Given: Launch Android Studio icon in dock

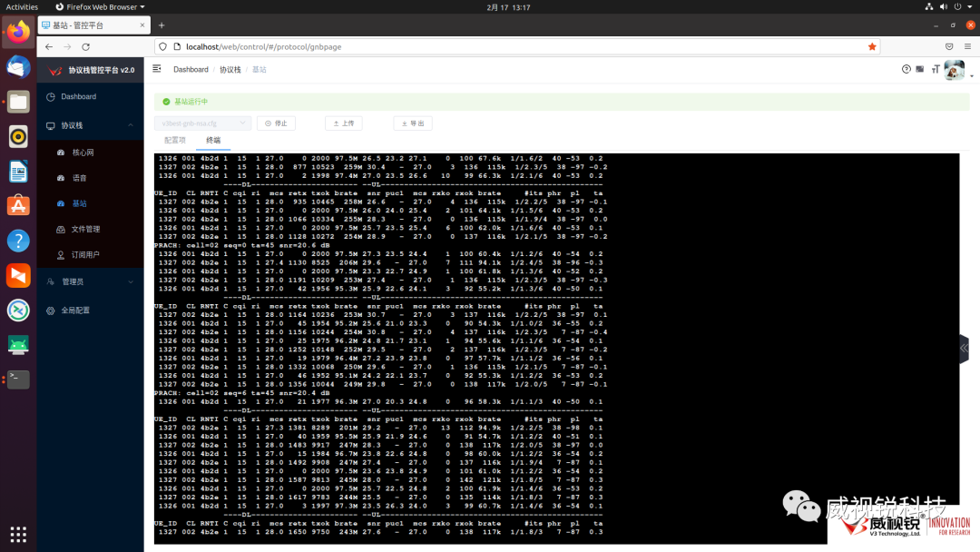Looking at the screenshot, I should [18, 344].
